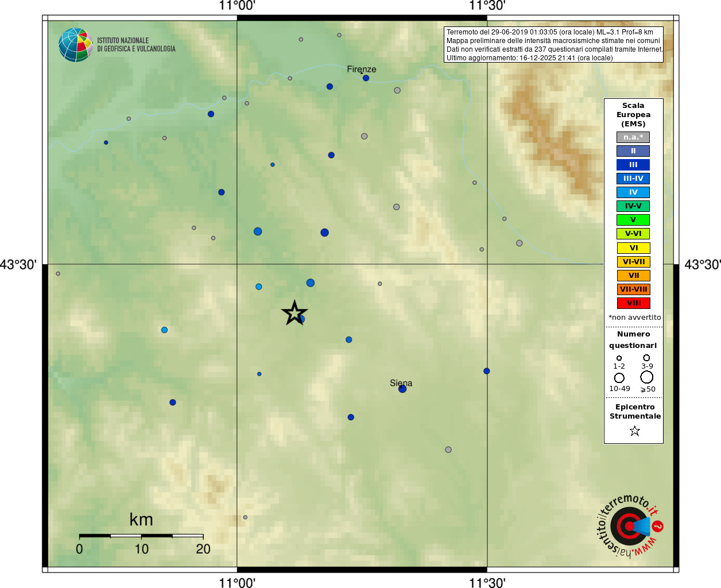Click the bottom 11°00' longitude label
This screenshot has height=588, width=721.
tap(237, 582)
